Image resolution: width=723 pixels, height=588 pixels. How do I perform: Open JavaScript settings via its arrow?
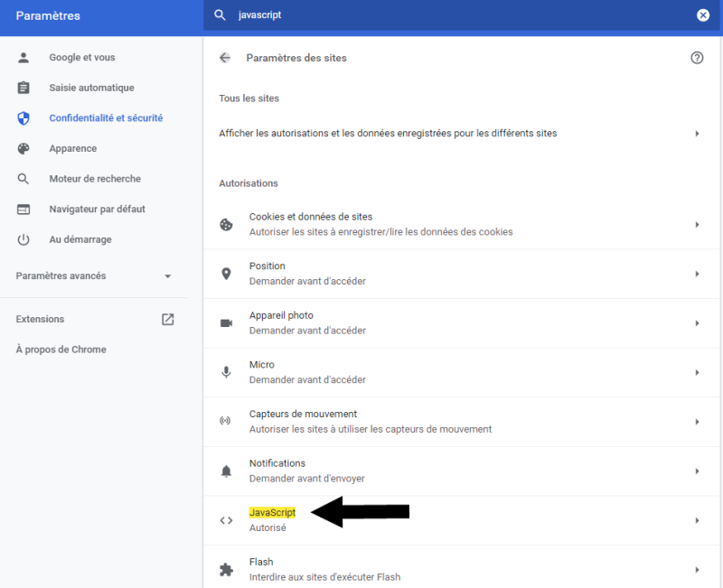click(x=697, y=520)
